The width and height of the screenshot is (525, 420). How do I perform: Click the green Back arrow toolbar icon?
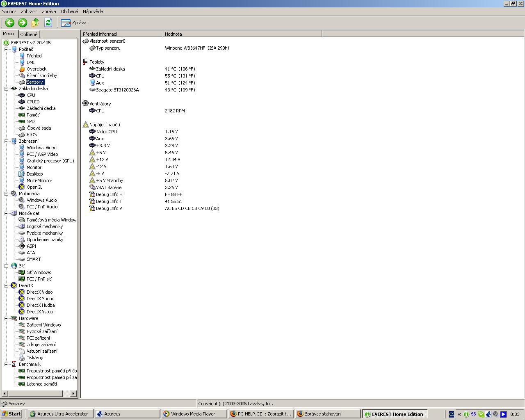(10, 23)
